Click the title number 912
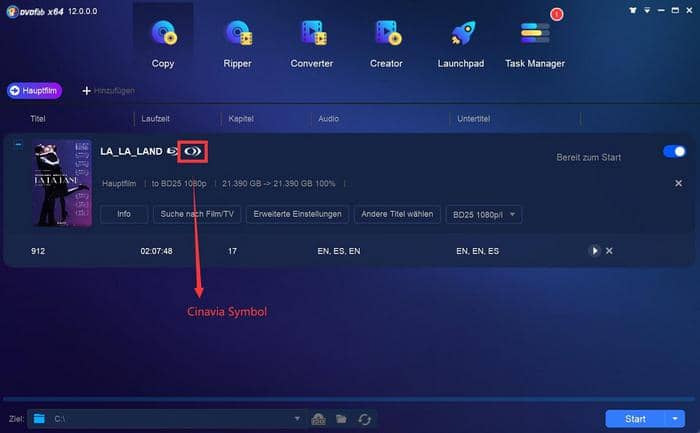The height and width of the screenshot is (433, 700). [x=38, y=251]
